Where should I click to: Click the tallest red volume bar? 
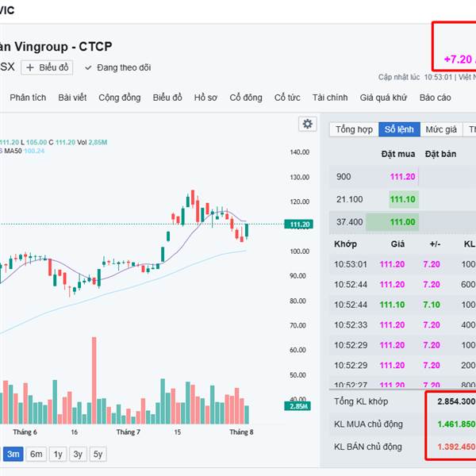pyautogui.click(x=94, y=380)
